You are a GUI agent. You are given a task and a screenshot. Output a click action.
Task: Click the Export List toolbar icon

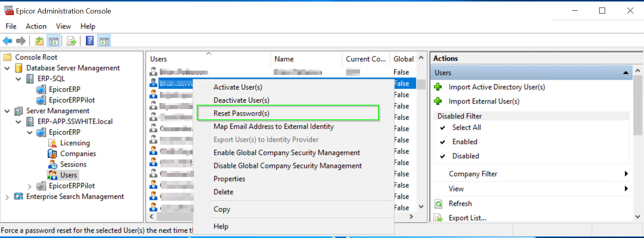(71, 41)
